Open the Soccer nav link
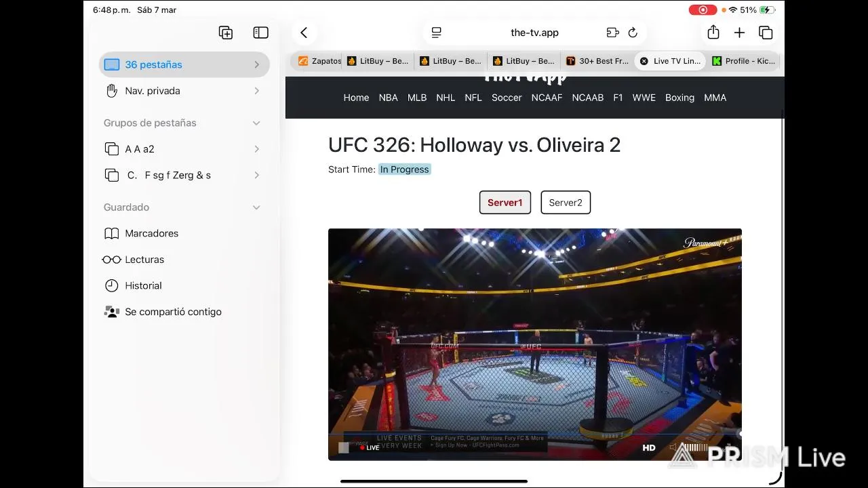The image size is (868, 488). pos(507,98)
